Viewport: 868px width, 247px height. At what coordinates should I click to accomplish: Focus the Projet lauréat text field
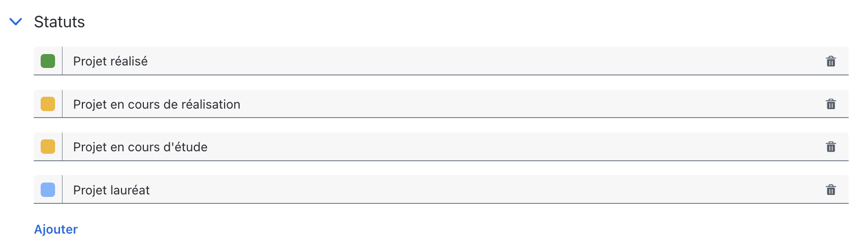coord(441,190)
